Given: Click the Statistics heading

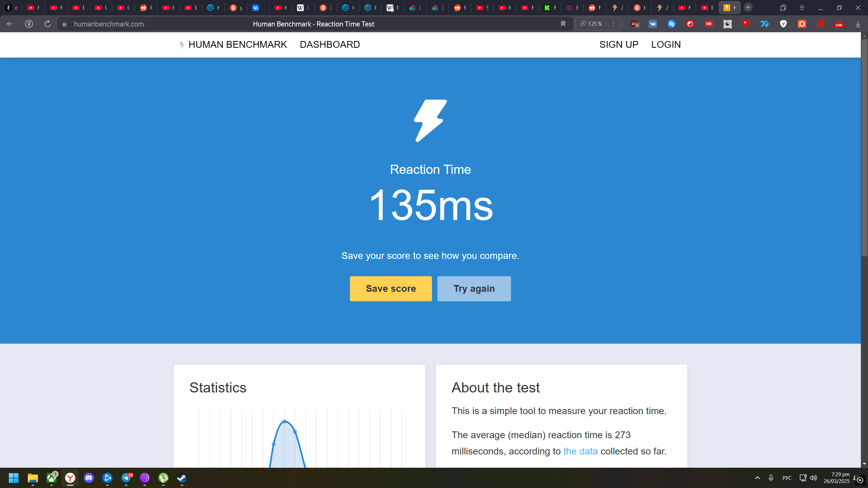Looking at the screenshot, I should tap(218, 388).
